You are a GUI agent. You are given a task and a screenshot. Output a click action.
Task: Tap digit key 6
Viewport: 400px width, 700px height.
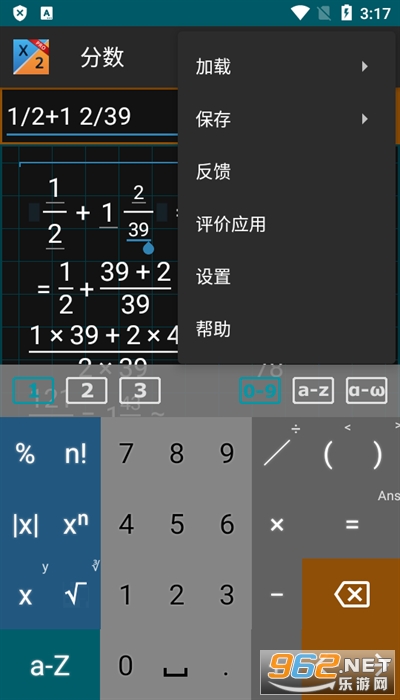227,525
